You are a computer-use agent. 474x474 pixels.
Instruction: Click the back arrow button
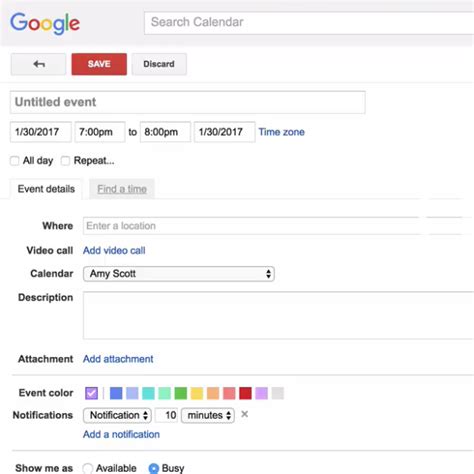pyautogui.click(x=38, y=64)
